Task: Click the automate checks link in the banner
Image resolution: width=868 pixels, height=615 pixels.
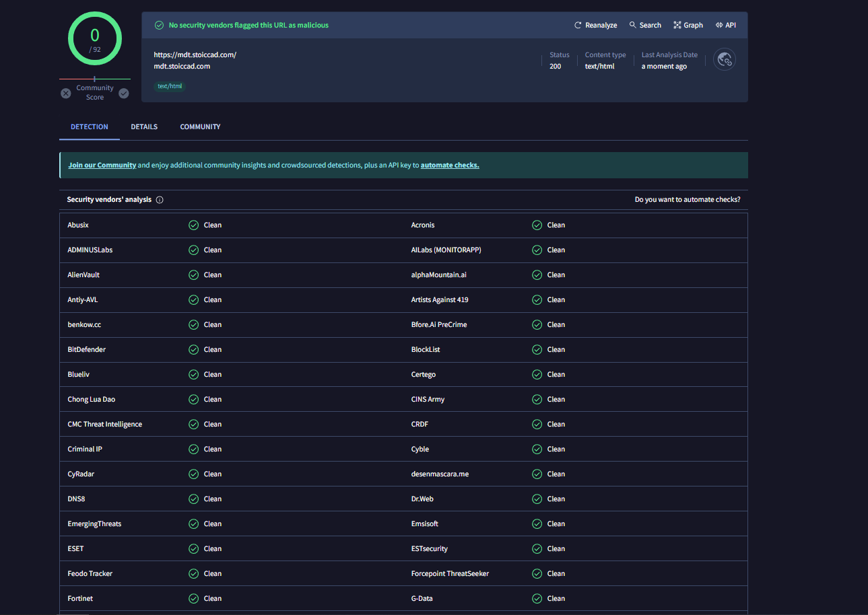Action: (x=449, y=165)
